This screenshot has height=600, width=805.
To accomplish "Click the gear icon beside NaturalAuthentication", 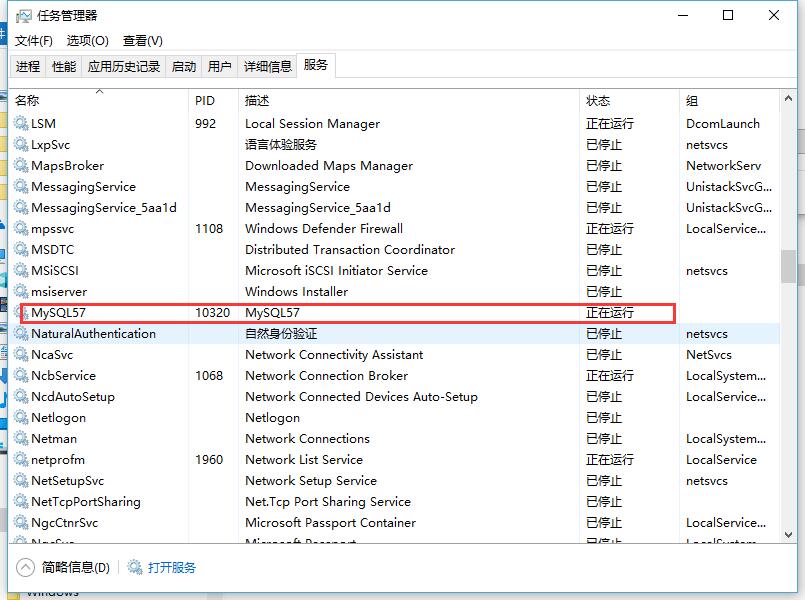I will coord(21,334).
